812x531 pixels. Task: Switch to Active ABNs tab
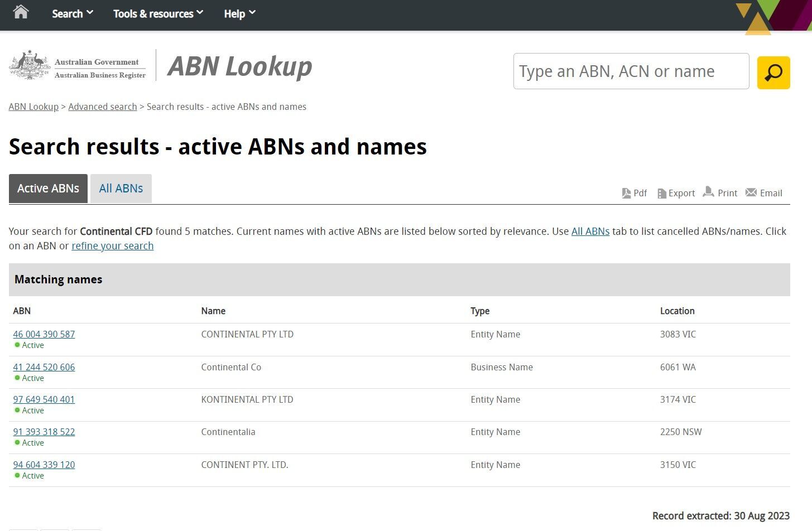click(48, 189)
